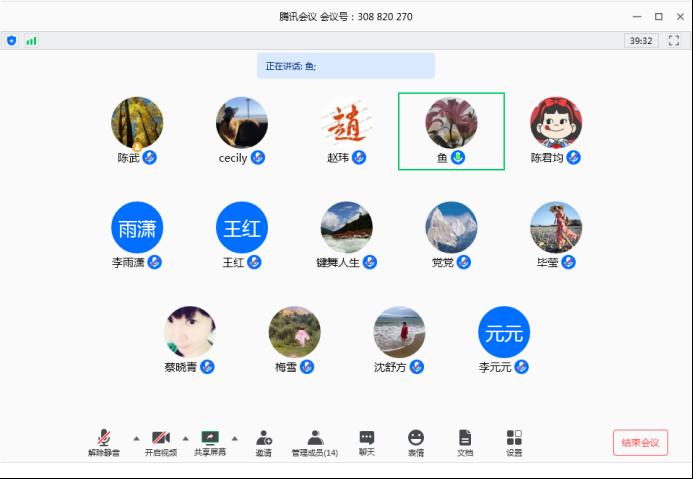Enter full screen mode icon
The image size is (693, 479).
pos(674,41)
